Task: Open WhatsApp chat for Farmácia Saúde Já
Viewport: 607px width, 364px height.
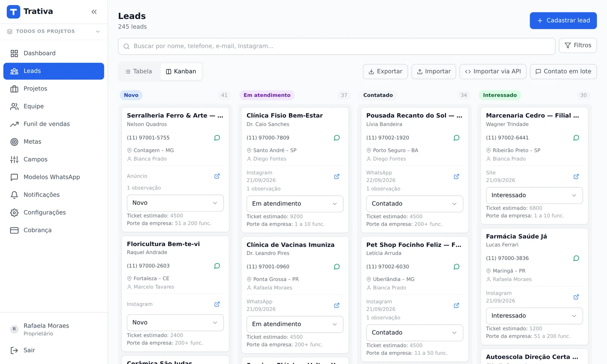Action: tap(576, 258)
